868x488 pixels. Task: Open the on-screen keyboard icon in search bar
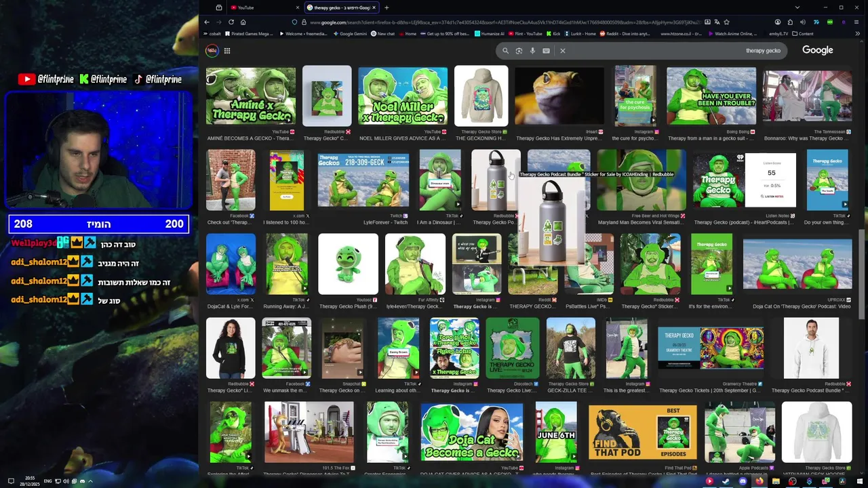click(546, 50)
